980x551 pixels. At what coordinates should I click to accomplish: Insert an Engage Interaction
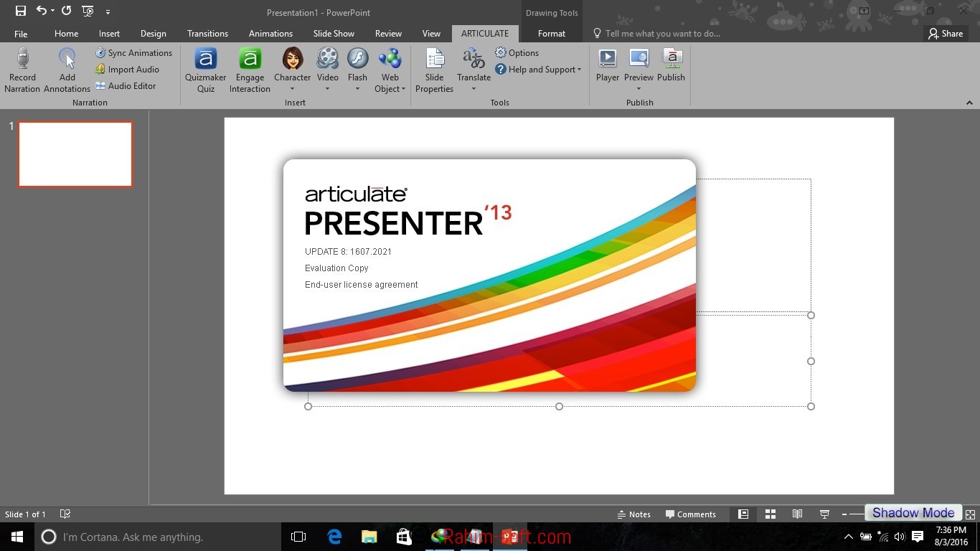(x=249, y=69)
